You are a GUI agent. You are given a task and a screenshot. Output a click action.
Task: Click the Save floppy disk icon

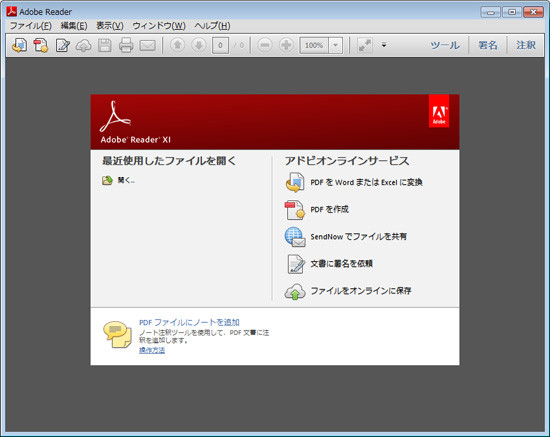click(x=105, y=45)
